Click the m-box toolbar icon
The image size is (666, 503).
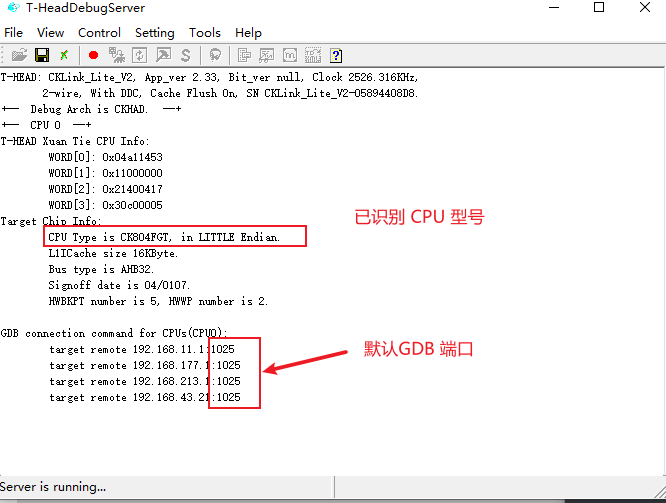tap(290, 55)
